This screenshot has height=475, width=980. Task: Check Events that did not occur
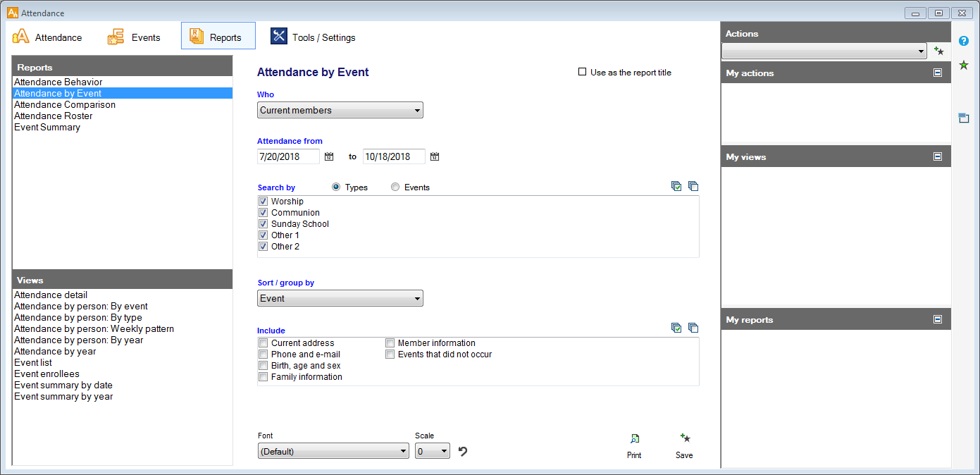click(x=390, y=354)
